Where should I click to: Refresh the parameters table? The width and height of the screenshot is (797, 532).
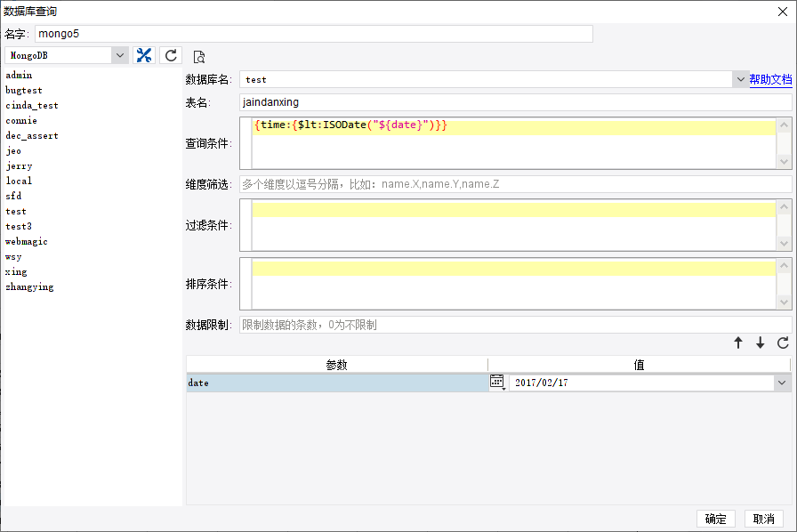tap(783, 343)
